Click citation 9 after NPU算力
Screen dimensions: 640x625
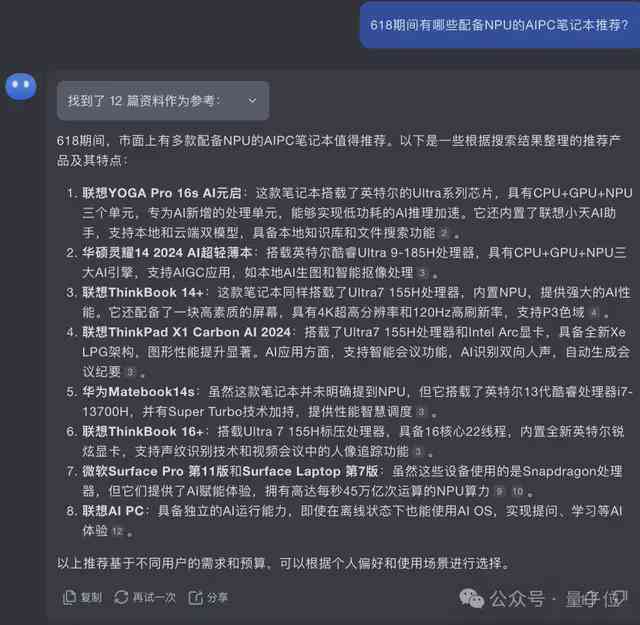[x=499, y=492]
